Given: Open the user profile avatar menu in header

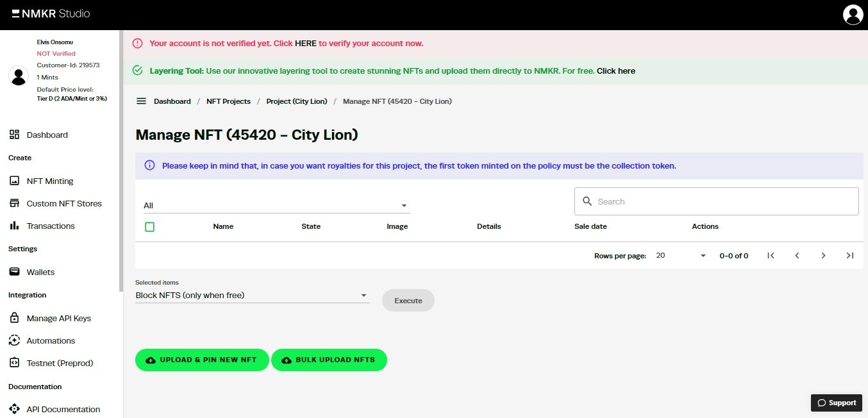Looking at the screenshot, I should click(853, 14).
